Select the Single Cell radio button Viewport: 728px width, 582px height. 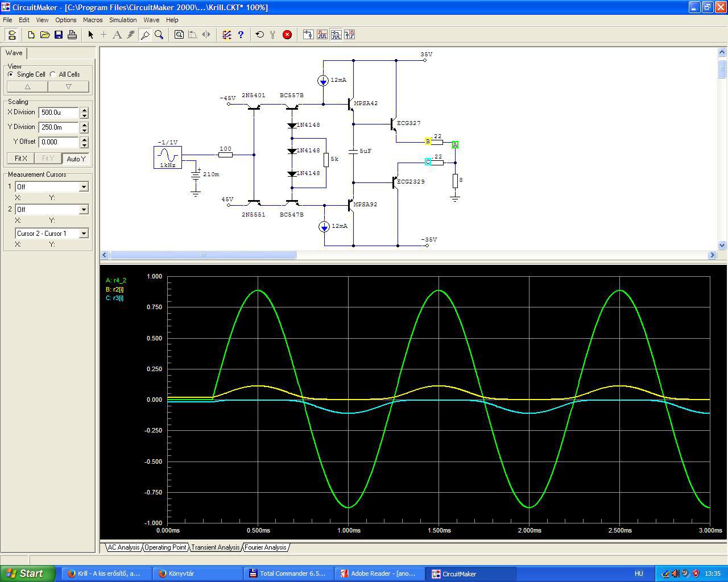click(x=11, y=74)
